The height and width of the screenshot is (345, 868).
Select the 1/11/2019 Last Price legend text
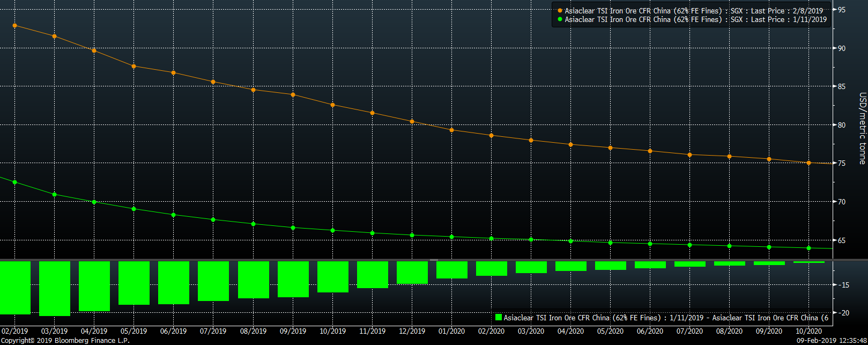tap(695, 19)
